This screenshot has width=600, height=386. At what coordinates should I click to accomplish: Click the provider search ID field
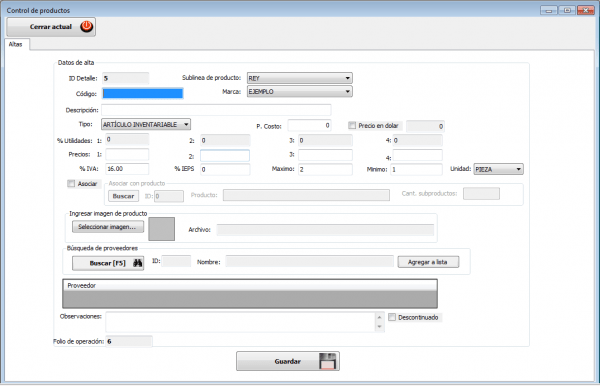click(x=176, y=261)
